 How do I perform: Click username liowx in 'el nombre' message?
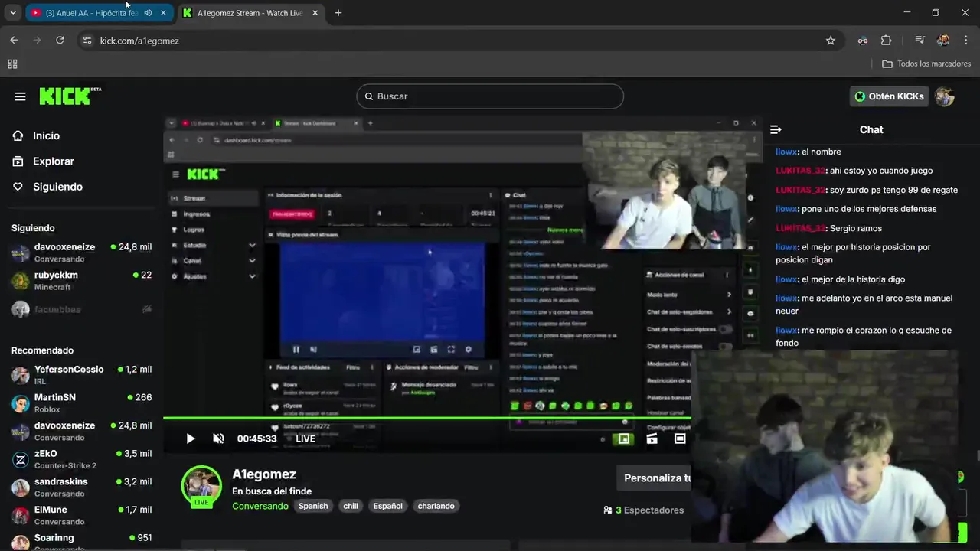coord(786,152)
